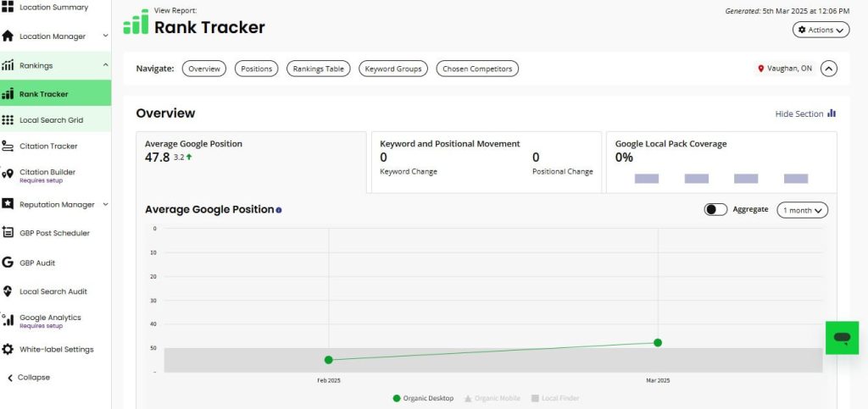
Task: Click the Mar 2025 data point
Action: [x=658, y=343]
